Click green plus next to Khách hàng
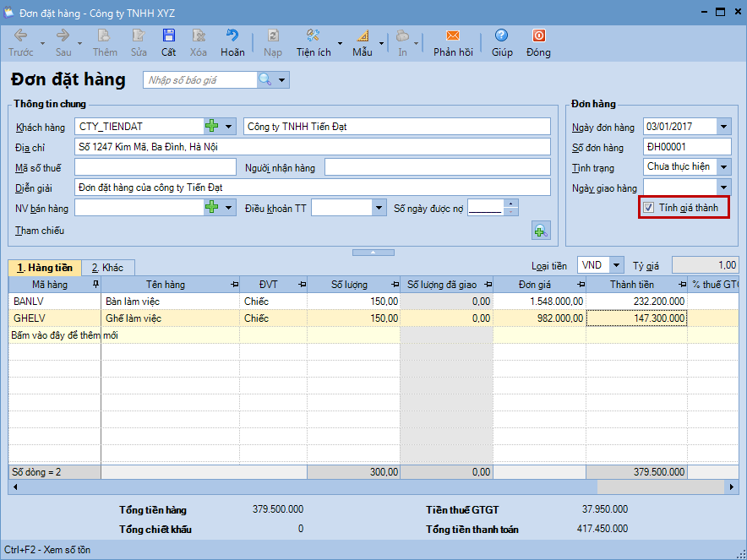 coord(212,127)
